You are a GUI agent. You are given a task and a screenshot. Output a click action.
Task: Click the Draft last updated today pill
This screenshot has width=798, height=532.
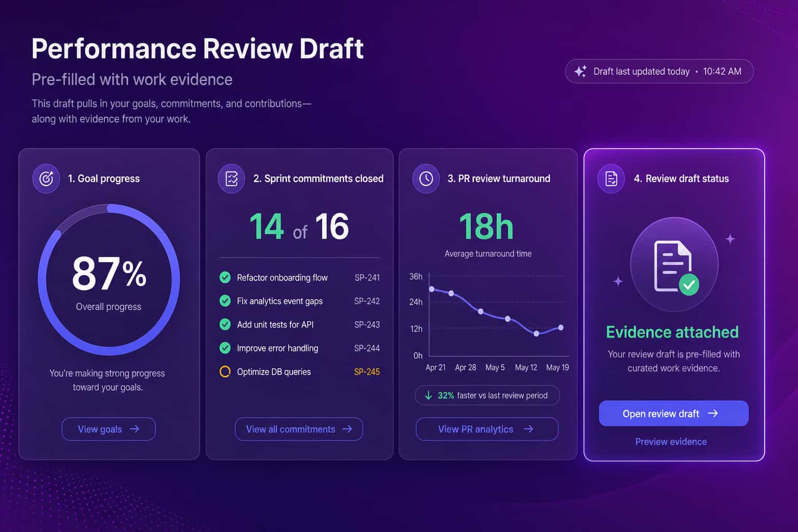[659, 71]
